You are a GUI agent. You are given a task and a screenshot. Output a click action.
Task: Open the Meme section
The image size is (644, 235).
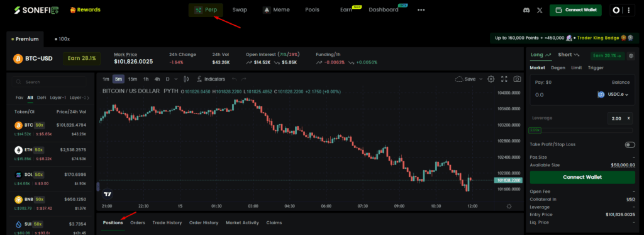pos(277,10)
